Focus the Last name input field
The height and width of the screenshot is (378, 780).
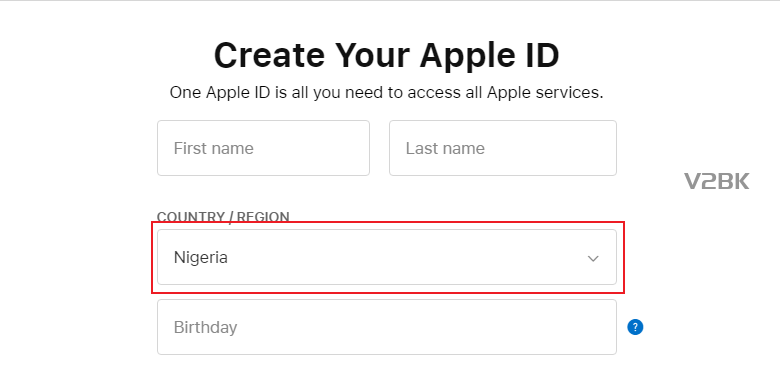(502, 148)
